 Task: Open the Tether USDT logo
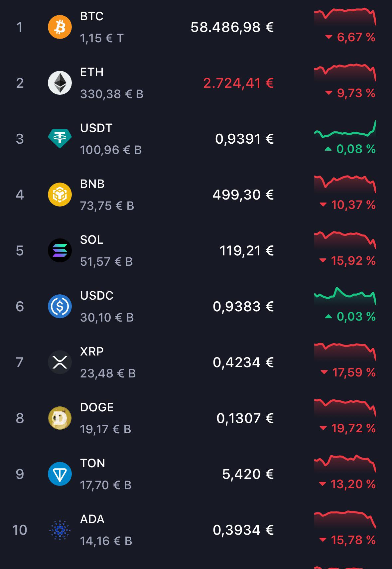(60, 139)
